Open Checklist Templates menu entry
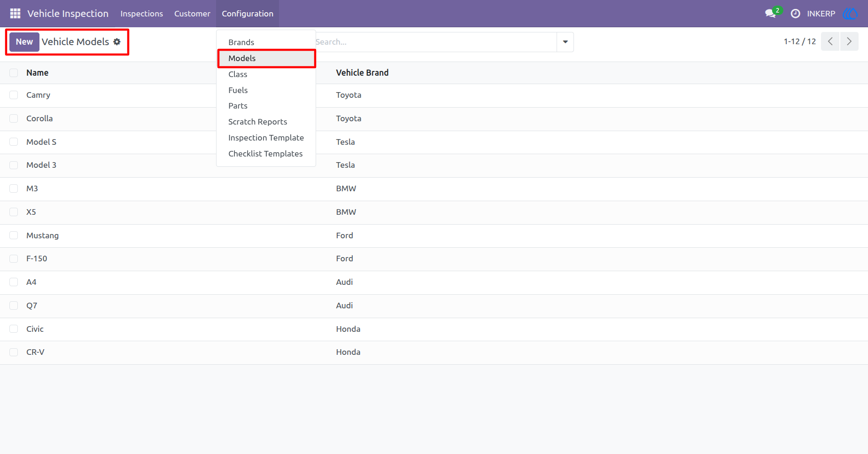868x454 pixels. (266, 154)
